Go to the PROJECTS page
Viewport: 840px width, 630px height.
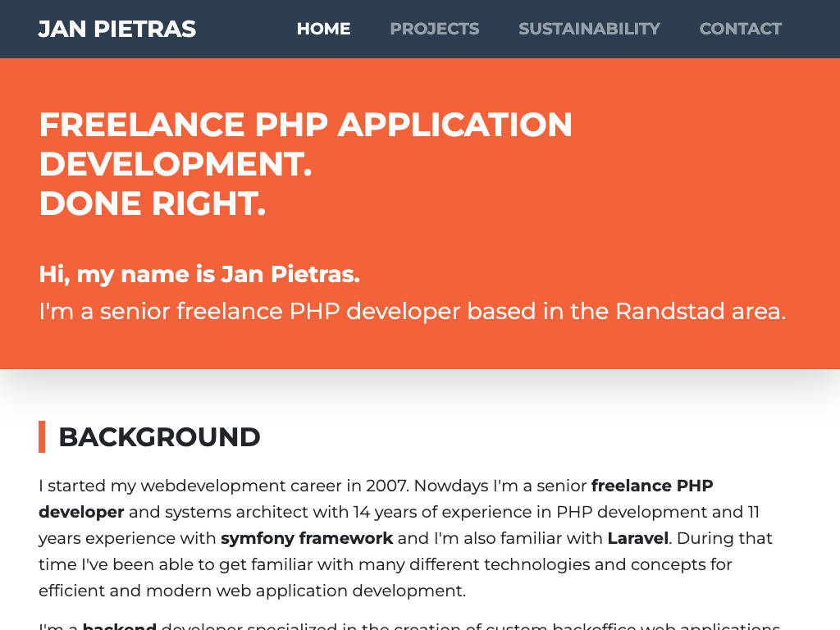[434, 29]
